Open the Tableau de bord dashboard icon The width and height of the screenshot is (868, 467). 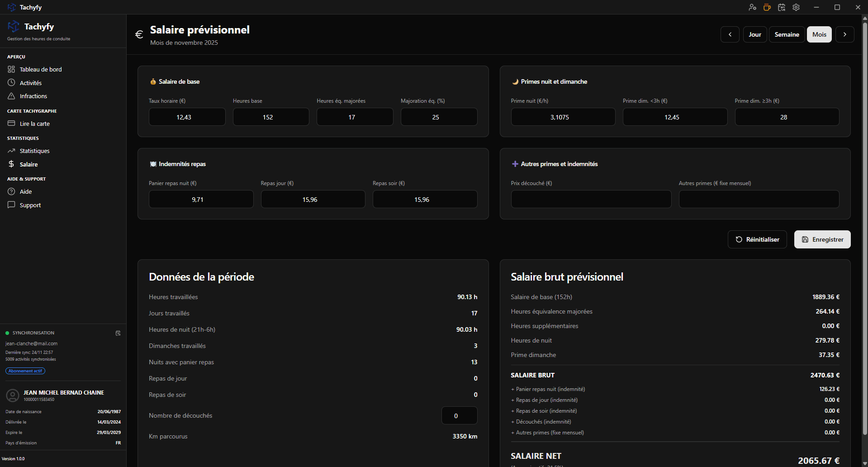11,69
